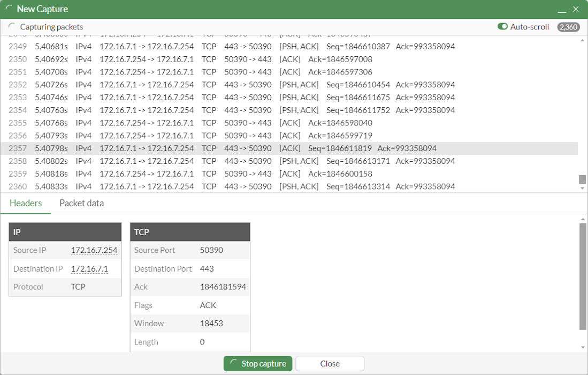Click the spinner icon in the title bar
The width and height of the screenshot is (588, 375).
9,9
